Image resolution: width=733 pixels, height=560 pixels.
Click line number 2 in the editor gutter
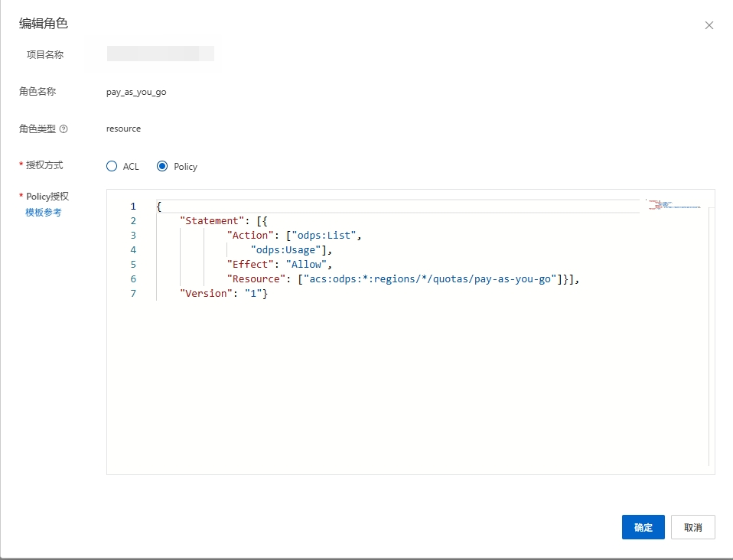point(132,221)
